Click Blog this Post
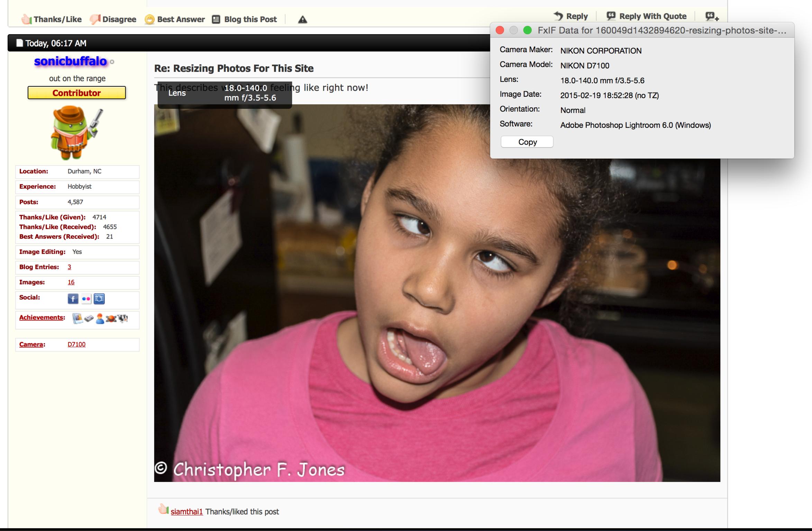 pyautogui.click(x=245, y=19)
